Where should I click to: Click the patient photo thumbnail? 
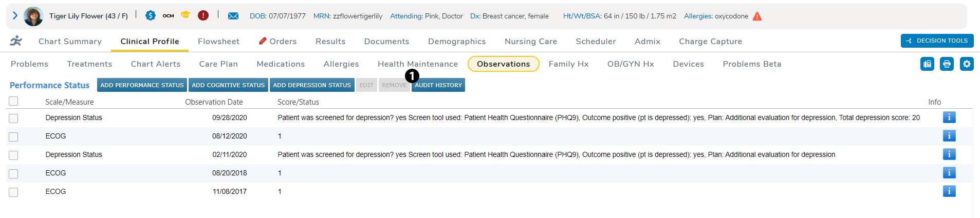tap(33, 16)
